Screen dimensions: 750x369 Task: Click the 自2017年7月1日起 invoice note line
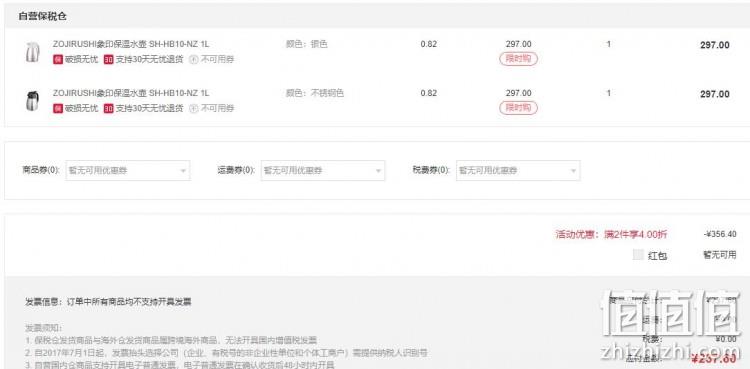click(226, 353)
